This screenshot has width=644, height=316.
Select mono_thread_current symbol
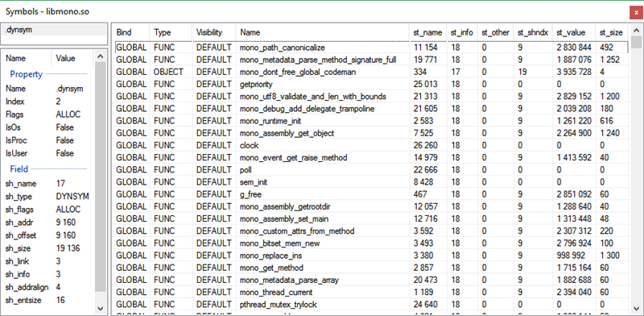point(371,292)
